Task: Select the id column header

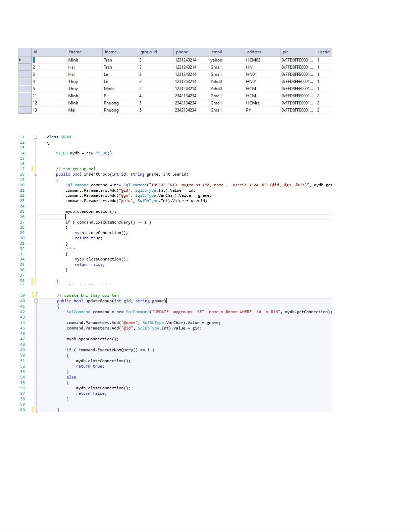Action: [x=49, y=52]
